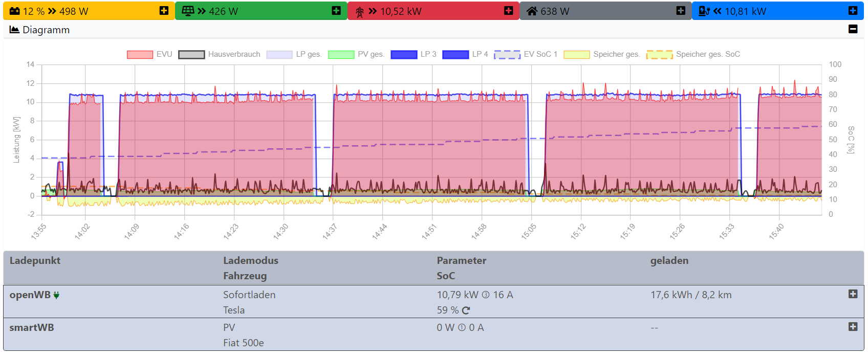Click the 10,52 kW grid value
The width and height of the screenshot is (868, 357).
pyautogui.click(x=401, y=11)
